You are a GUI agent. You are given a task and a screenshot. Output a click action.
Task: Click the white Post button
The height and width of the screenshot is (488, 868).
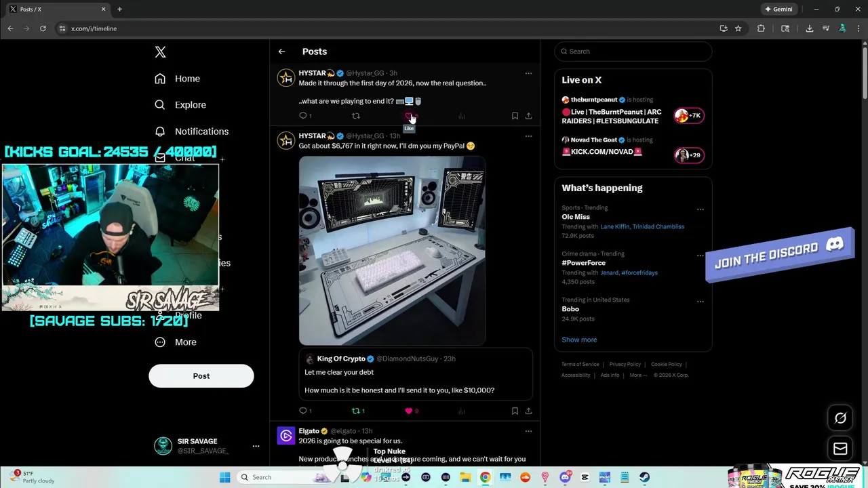click(x=201, y=376)
